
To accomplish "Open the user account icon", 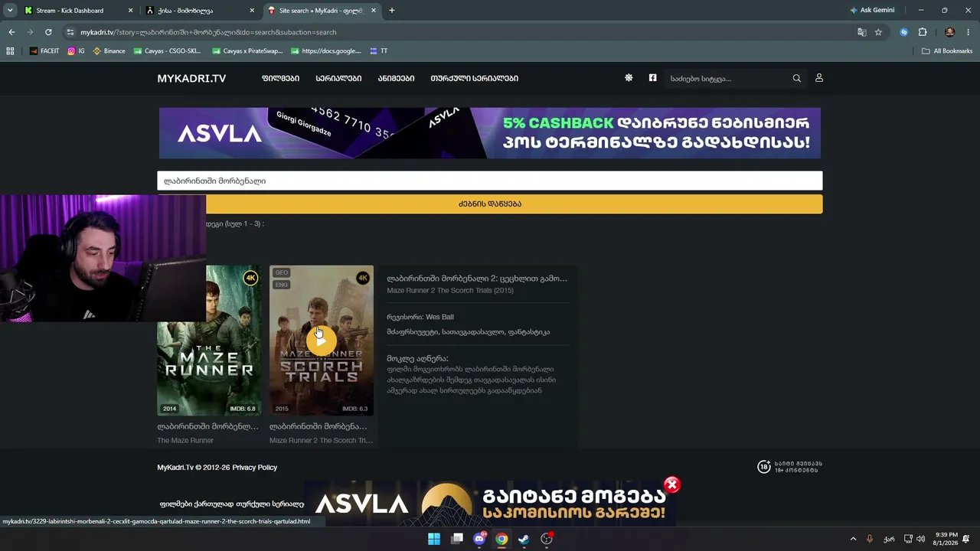I will [x=818, y=78].
